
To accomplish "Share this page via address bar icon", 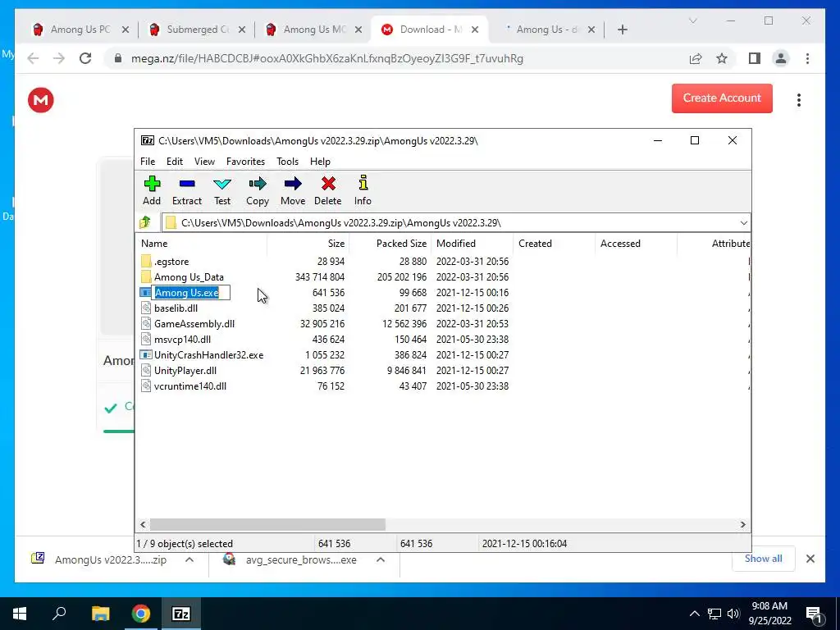I will pos(696,58).
